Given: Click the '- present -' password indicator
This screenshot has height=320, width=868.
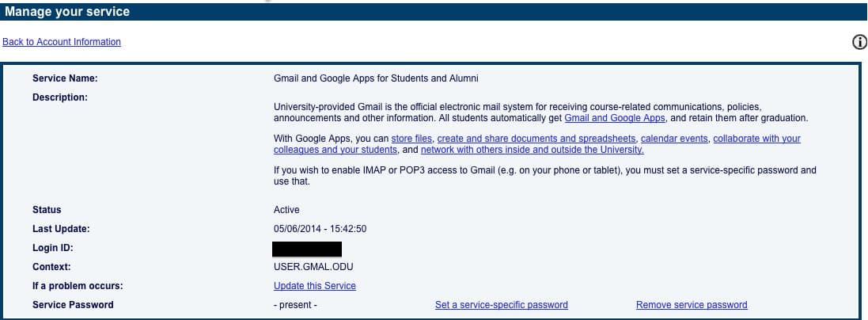Looking at the screenshot, I should 295,305.
